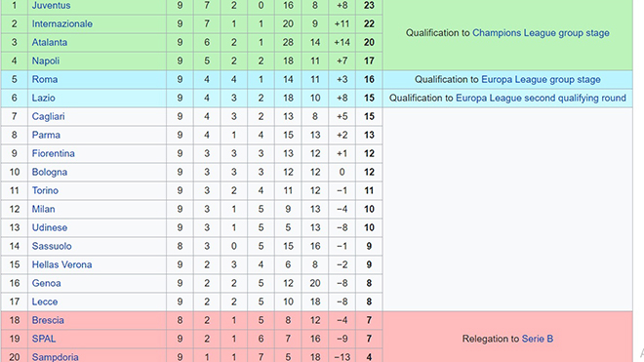
Task: Click the Atalanta team link
Action: [x=50, y=42]
